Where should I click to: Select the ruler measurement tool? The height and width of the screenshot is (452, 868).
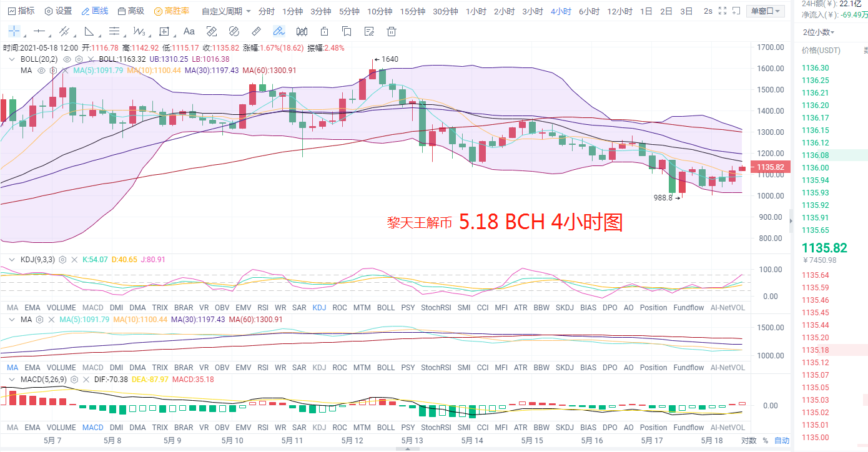[255, 31]
